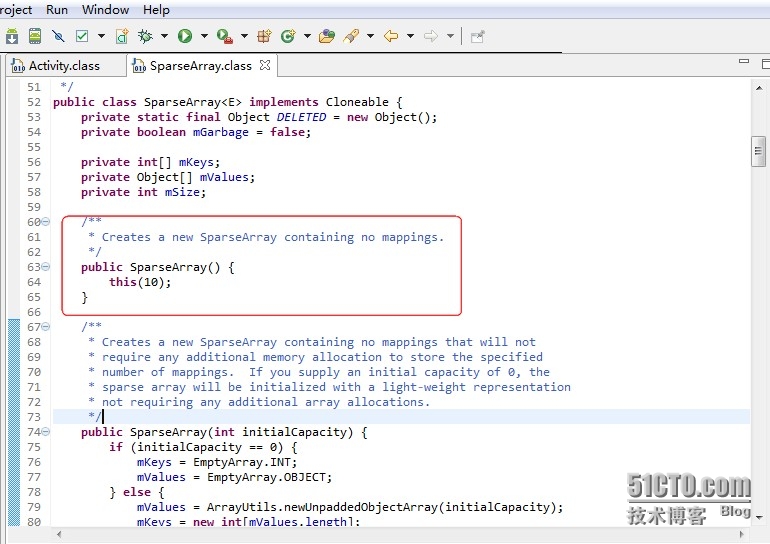Screen dimensions: 770x544
Task: Click the new Java class icon
Action: (288, 36)
